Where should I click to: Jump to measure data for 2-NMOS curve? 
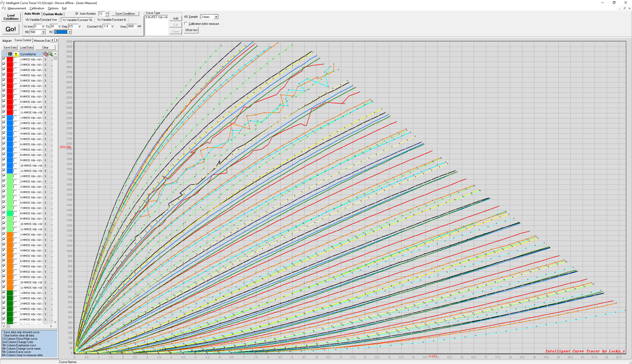pyautogui.click(x=51, y=65)
